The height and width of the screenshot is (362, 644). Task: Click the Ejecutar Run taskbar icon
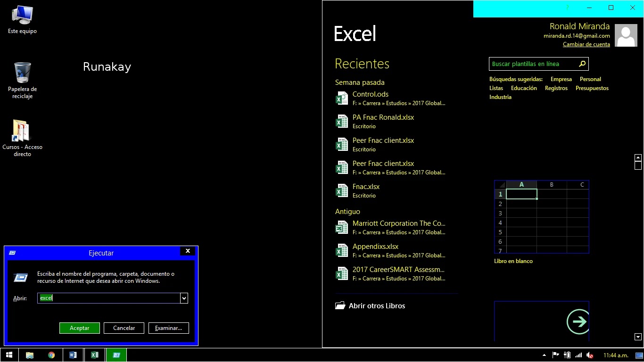[x=116, y=355]
